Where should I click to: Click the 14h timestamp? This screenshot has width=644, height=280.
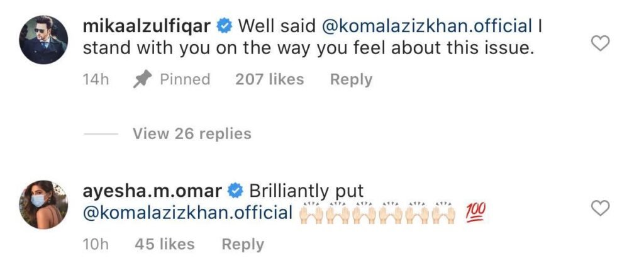(x=96, y=79)
